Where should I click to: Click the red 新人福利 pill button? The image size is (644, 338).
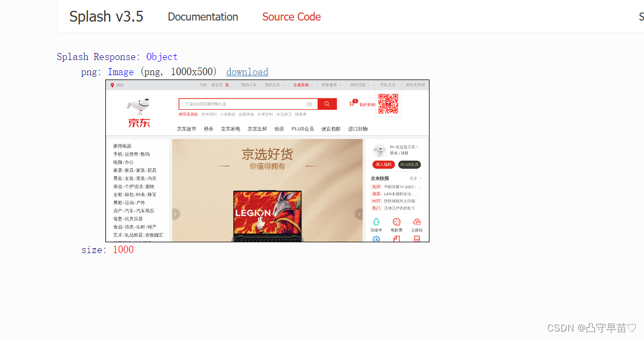pos(384,164)
